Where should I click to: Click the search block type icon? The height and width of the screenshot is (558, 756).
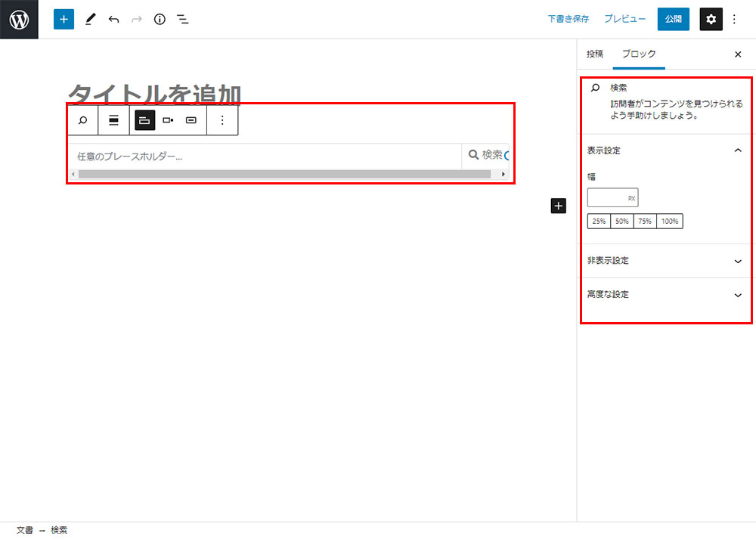pos(83,120)
